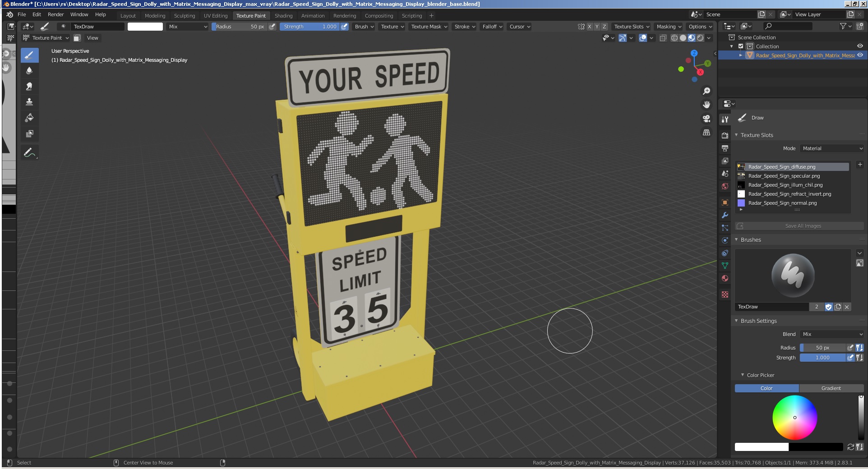Viewport: 868px width, 469px height.
Task: Hide Radar_Speed_Sign_Dolly object with eye
Action: pos(860,55)
